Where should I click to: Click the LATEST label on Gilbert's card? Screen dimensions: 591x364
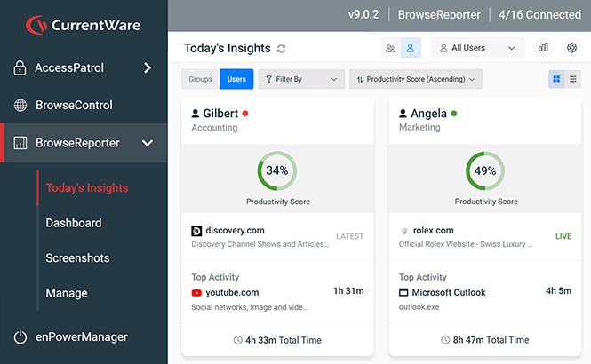tap(350, 236)
